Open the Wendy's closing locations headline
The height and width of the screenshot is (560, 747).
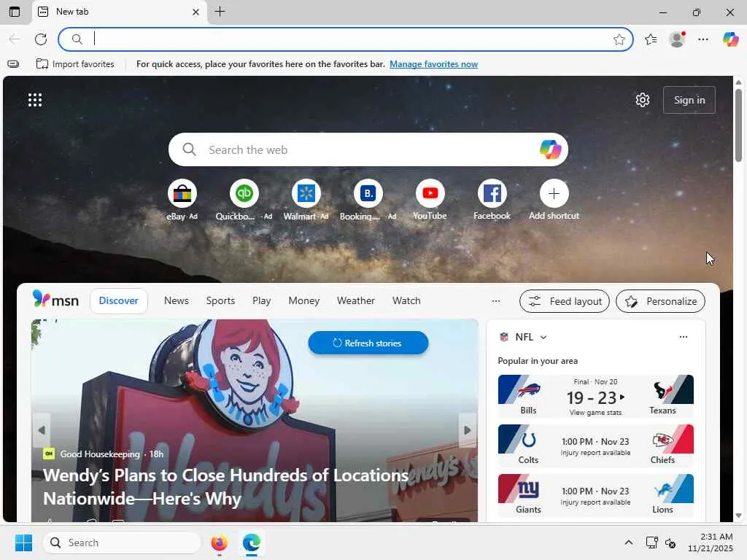coord(226,486)
